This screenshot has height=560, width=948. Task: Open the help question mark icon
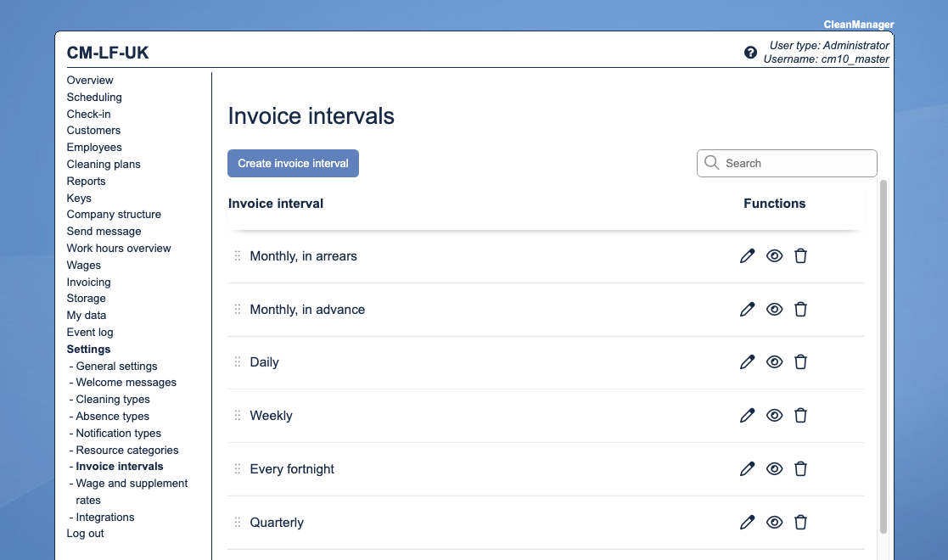[750, 53]
